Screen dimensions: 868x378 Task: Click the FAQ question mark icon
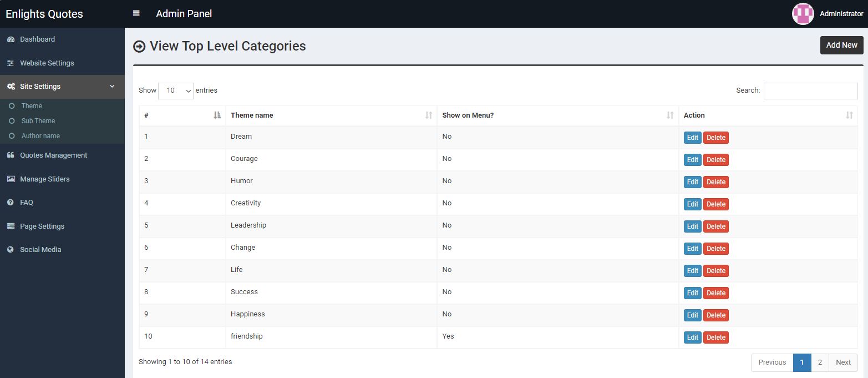10,203
